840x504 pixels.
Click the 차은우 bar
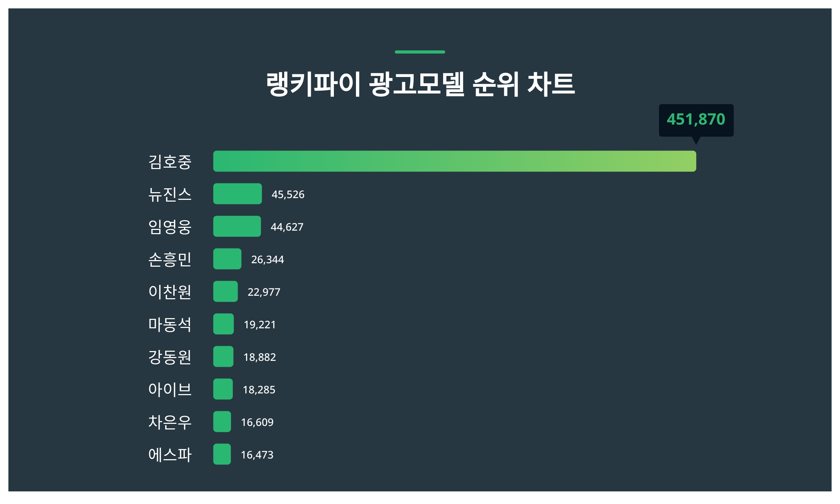[222, 422]
